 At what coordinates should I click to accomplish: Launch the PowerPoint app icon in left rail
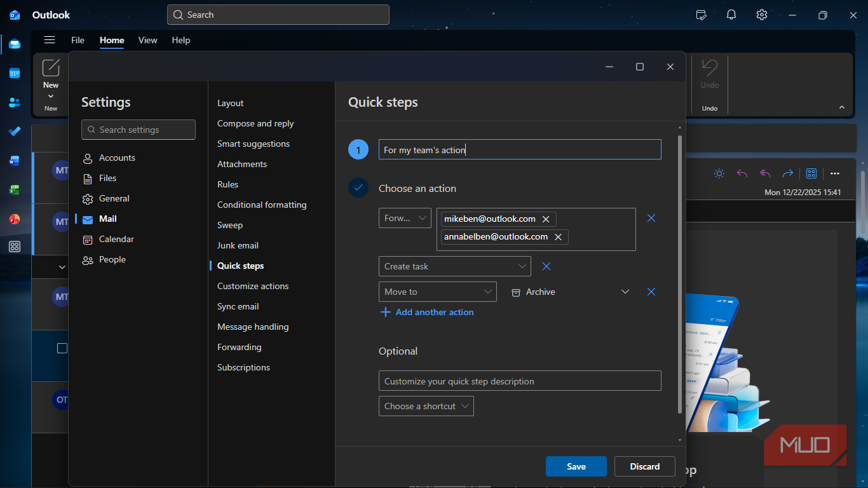coord(15,219)
